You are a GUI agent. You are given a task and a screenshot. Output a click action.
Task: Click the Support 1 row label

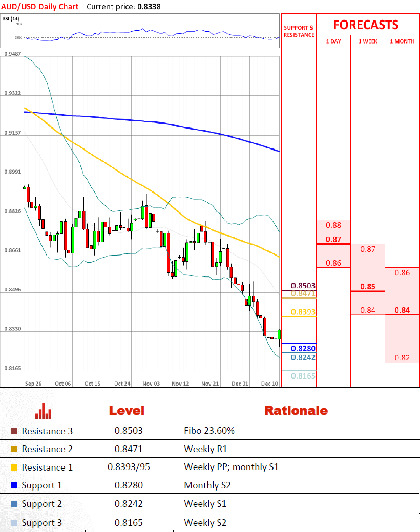coord(42,486)
